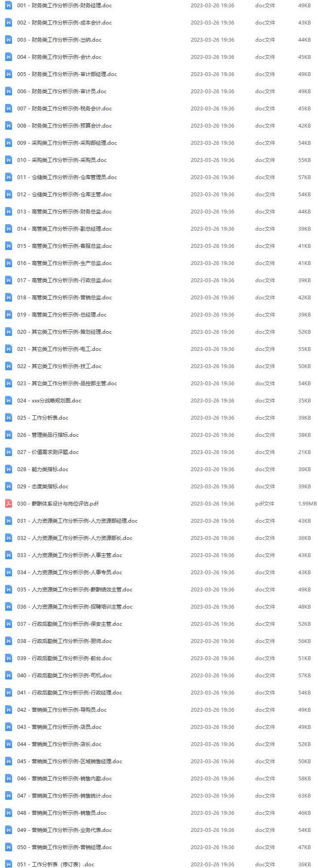Select the Word icon for 031 人力资源部经理.doc
The image size is (318, 868).
9,521
